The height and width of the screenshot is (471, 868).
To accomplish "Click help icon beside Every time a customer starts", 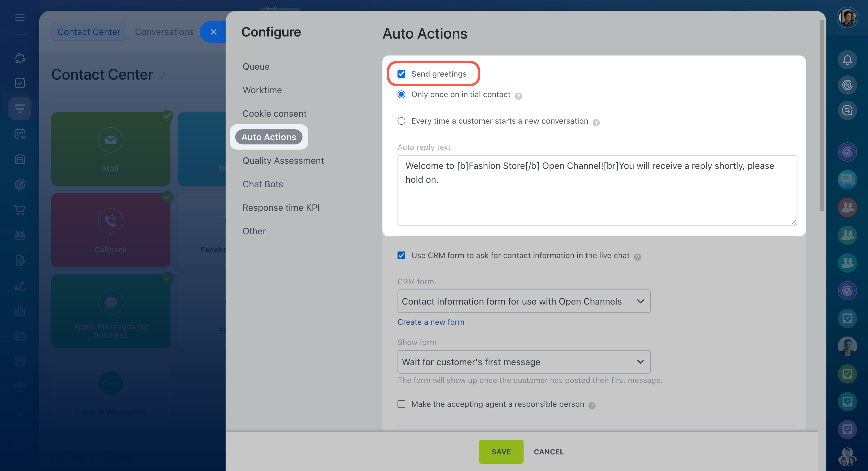I will coord(596,123).
